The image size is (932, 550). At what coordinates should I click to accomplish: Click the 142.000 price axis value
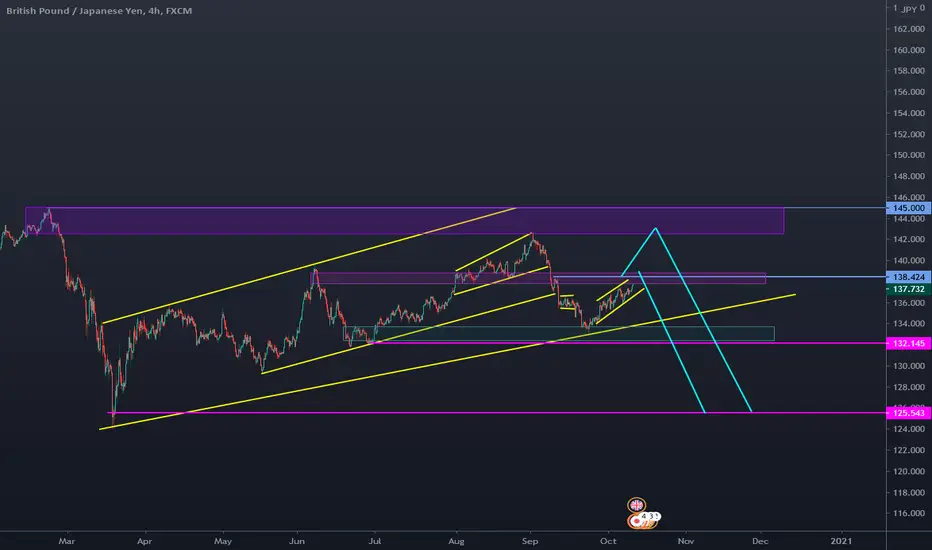[x=909, y=240]
